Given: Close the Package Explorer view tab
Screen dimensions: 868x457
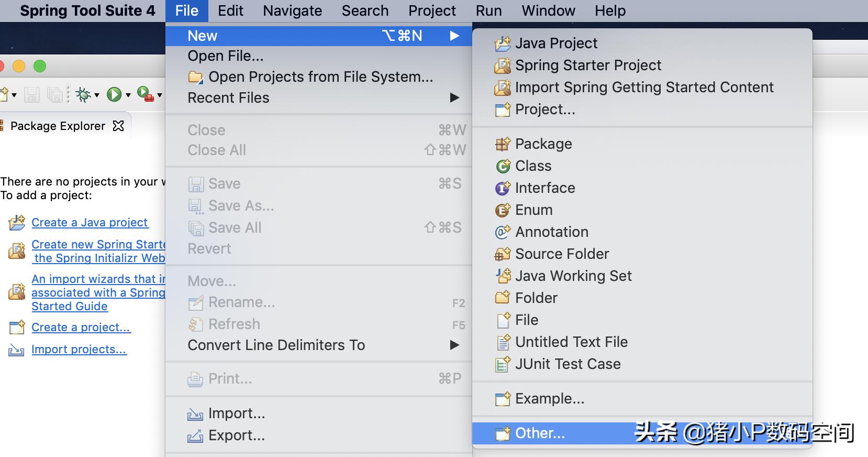Looking at the screenshot, I should [119, 126].
